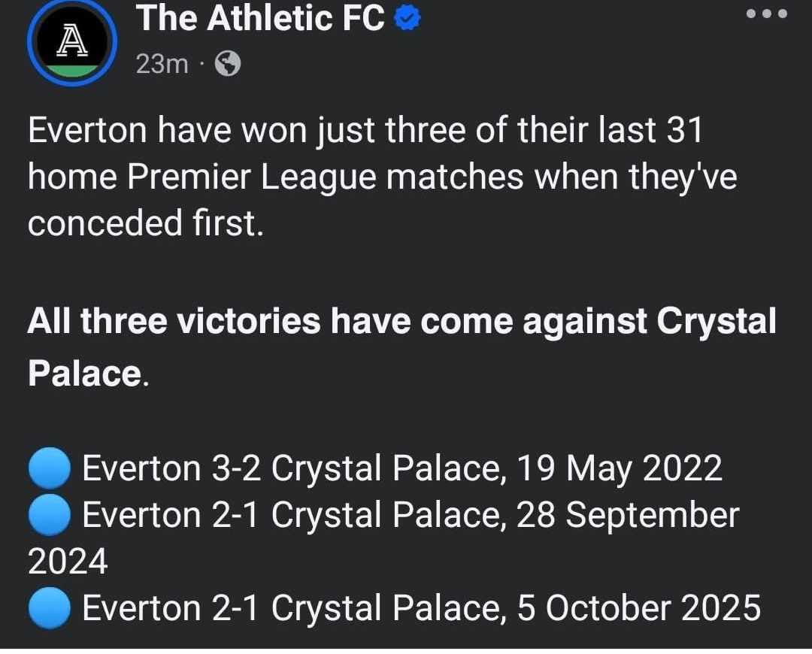Click the 23m post timestamp
This screenshot has height=654, width=812.
click(162, 65)
